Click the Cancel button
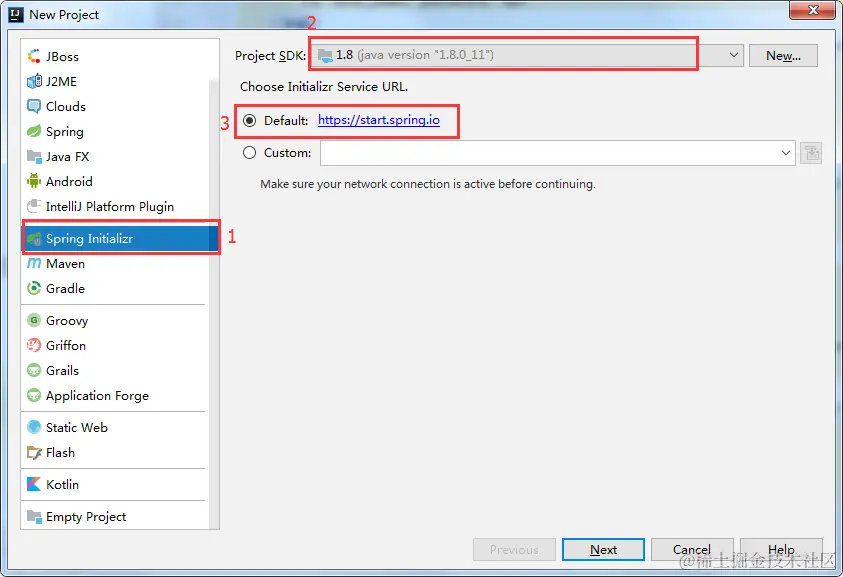 coord(692,550)
